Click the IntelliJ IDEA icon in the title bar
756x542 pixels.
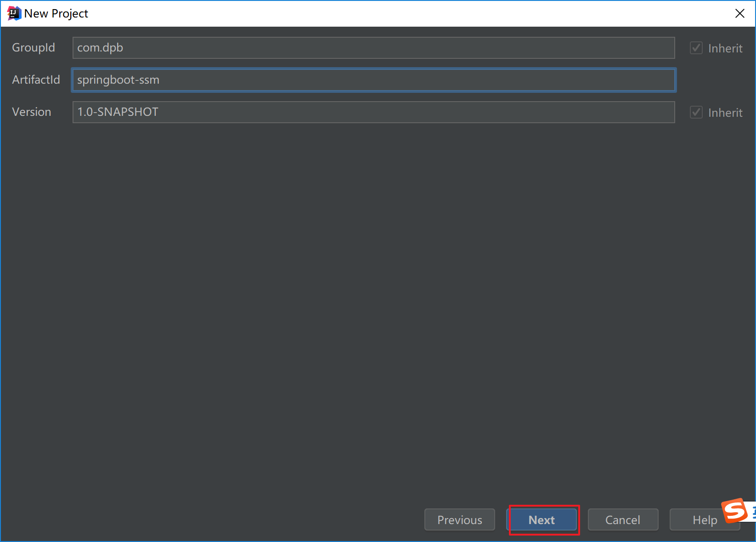[14, 13]
